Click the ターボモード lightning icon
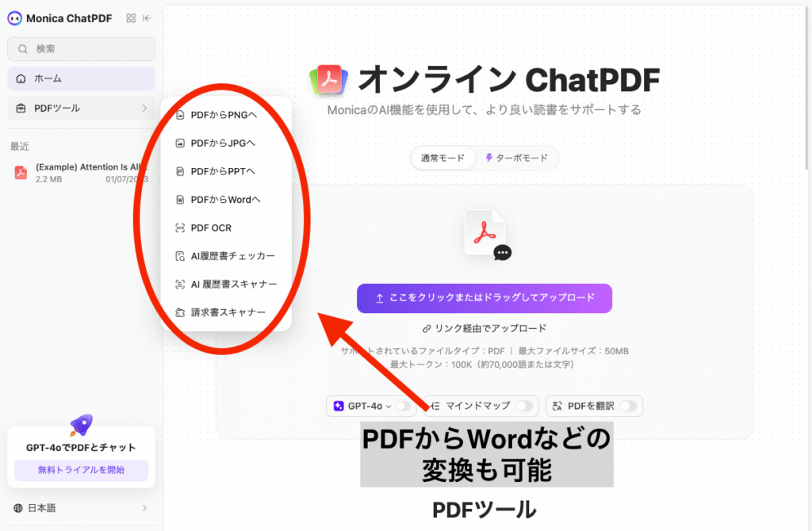This screenshot has width=812, height=531. [488, 158]
